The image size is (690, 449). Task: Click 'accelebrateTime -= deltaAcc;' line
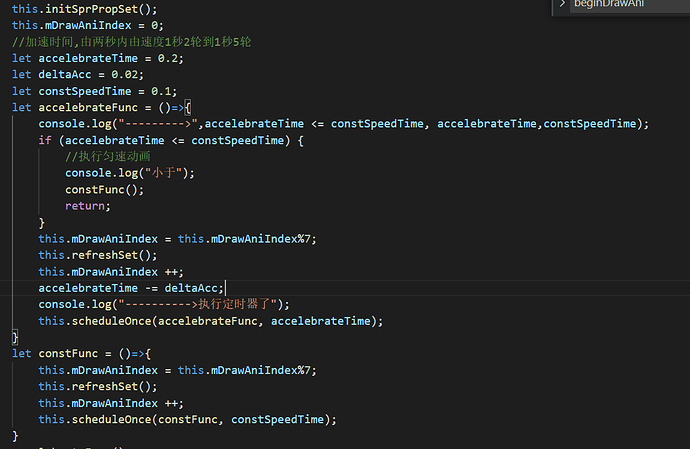tap(131, 288)
